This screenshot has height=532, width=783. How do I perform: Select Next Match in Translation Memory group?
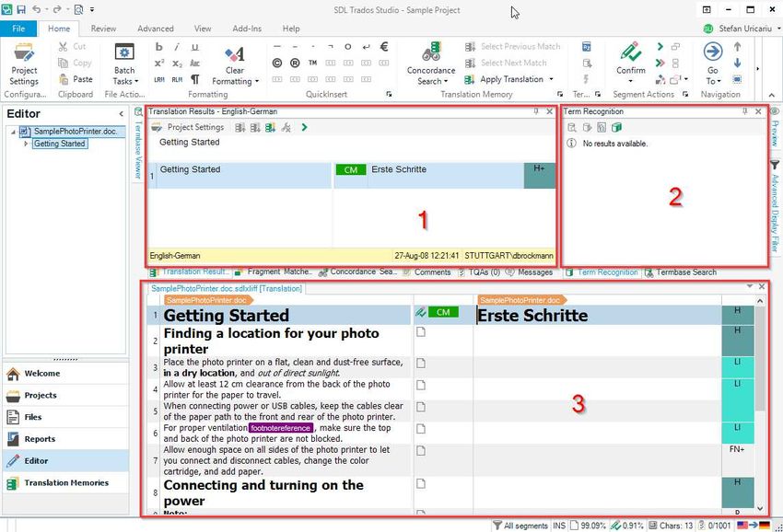506,63
